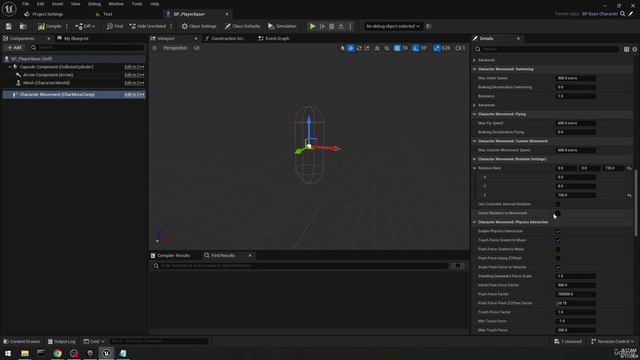Viewport: 640px width, 360px height.
Task: Click the Eject icon in toolbar
Action: [341, 26]
